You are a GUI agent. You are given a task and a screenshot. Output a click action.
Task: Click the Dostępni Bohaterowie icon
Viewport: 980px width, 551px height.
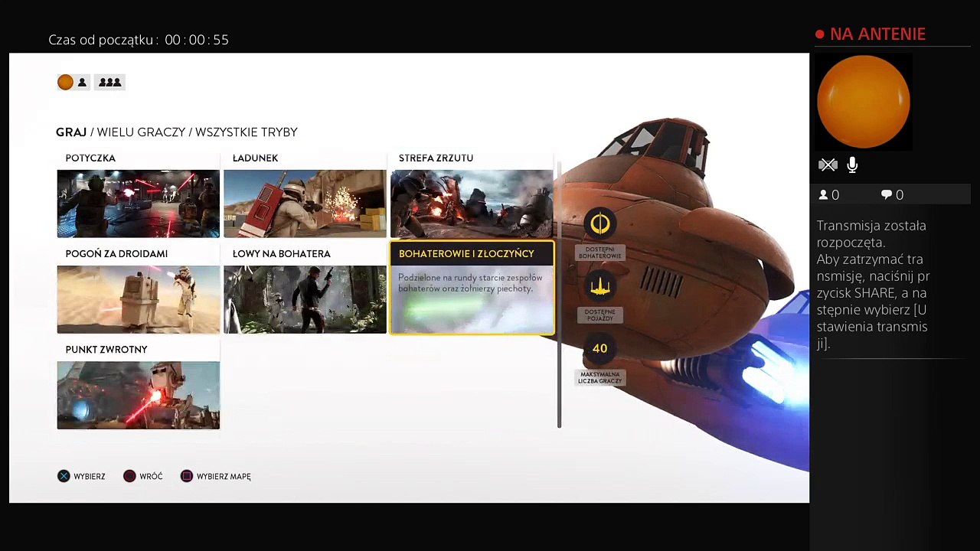tap(599, 223)
